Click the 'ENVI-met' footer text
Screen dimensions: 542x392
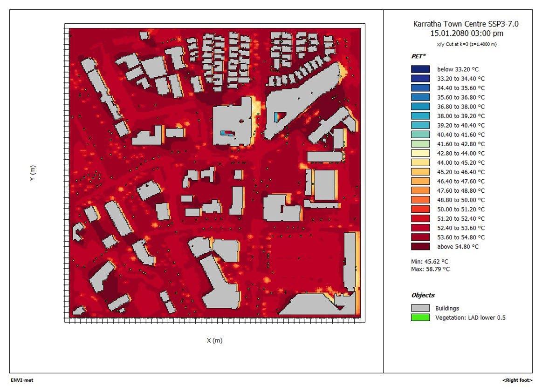tap(22, 380)
